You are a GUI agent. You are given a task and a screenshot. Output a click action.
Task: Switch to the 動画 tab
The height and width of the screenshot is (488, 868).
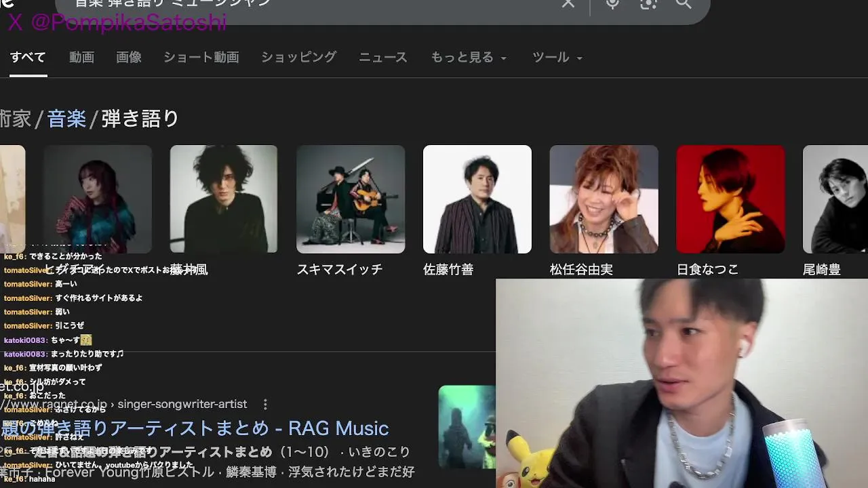pos(81,57)
